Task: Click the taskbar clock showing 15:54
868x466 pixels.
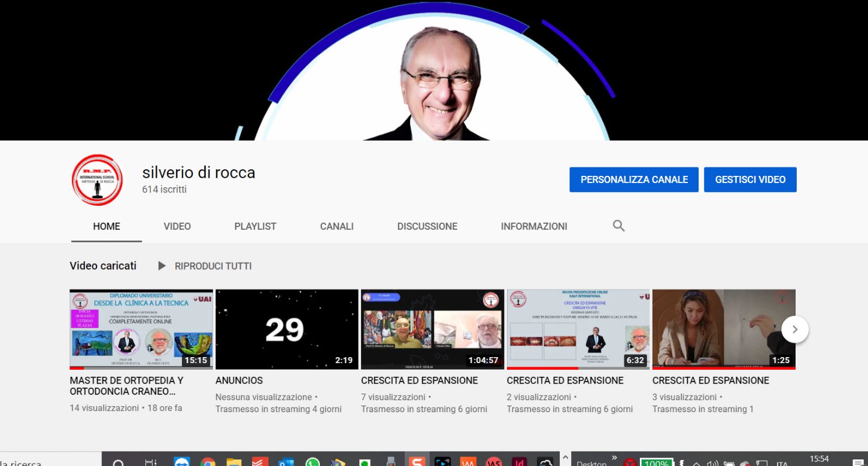Action: (x=819, y=459)
